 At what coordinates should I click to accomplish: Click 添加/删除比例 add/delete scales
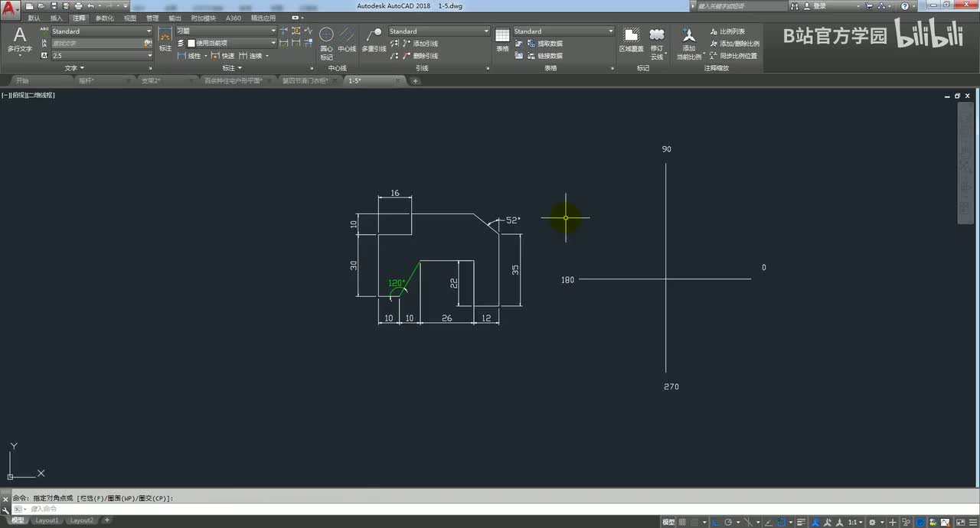click(x=733, y=44)
